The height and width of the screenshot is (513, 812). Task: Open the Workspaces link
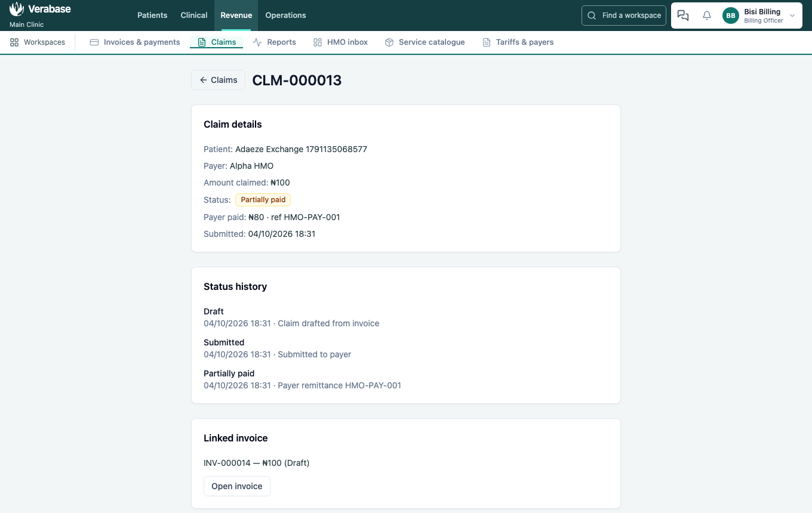tap(38, 42)
